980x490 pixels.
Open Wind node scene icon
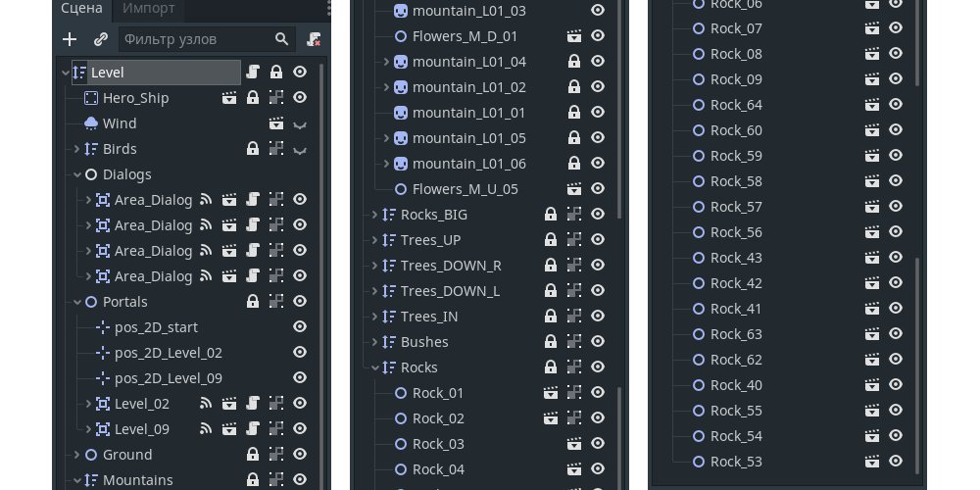(x=275, y=123)
